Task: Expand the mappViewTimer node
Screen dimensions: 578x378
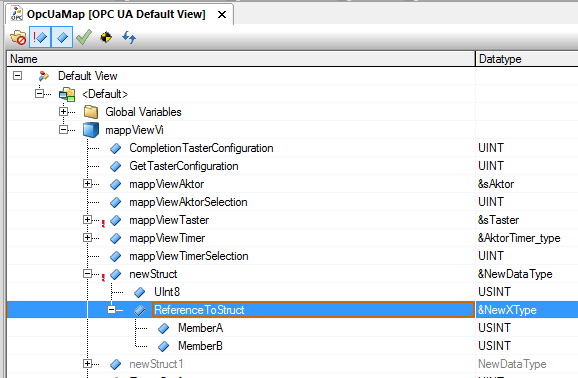Action: (87, 238)
